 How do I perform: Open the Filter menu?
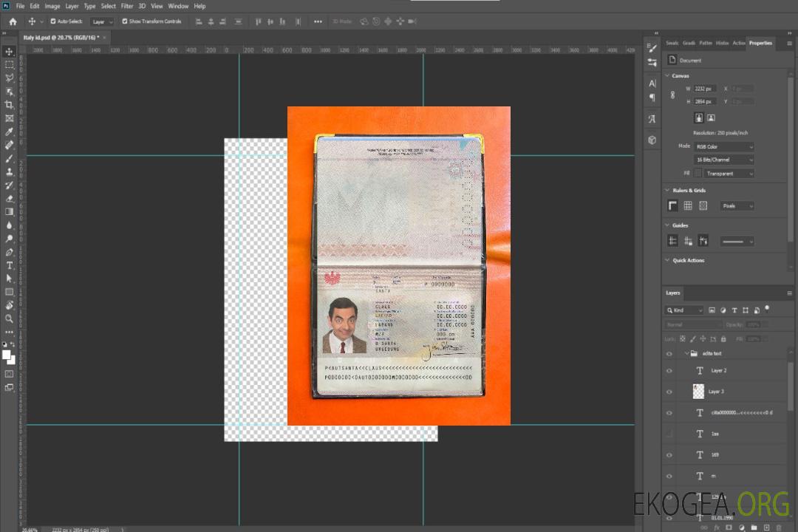127,6
